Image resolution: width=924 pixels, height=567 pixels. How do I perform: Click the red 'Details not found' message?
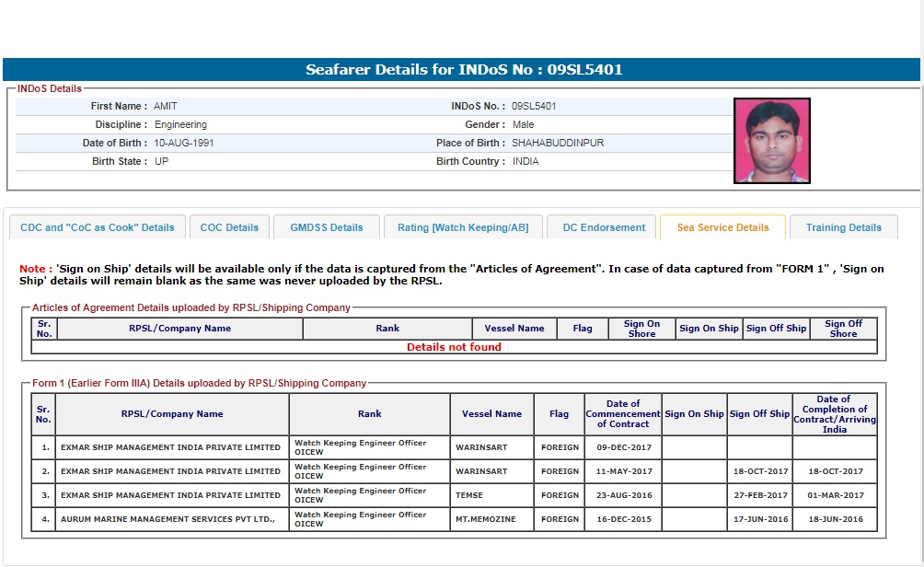(454, 347)
